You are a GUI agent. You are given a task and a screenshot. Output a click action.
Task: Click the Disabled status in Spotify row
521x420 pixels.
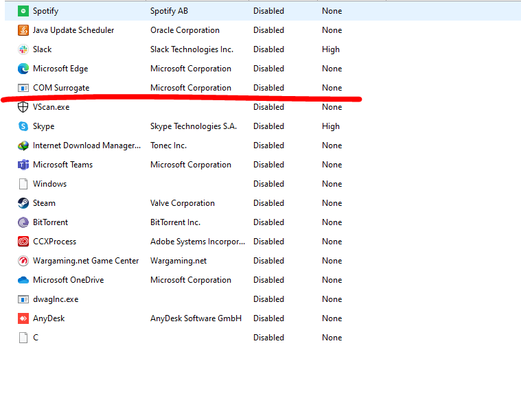pos(269,11)
